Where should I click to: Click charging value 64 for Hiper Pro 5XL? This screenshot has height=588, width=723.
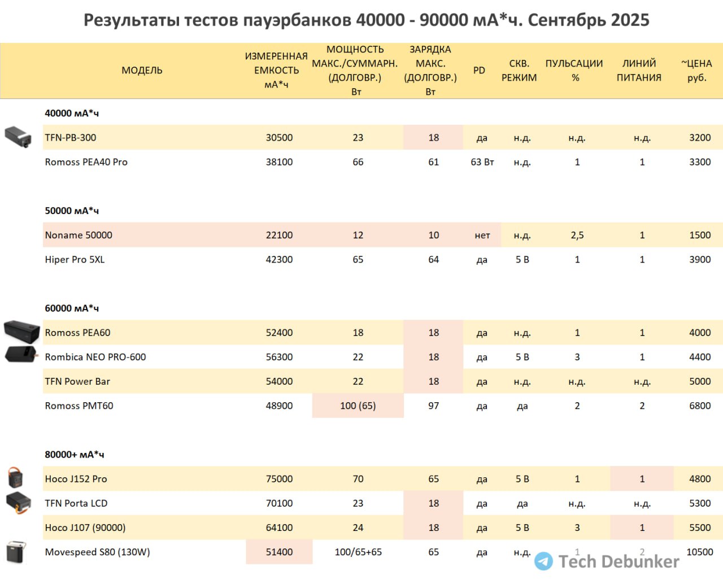tap(434, 260)
